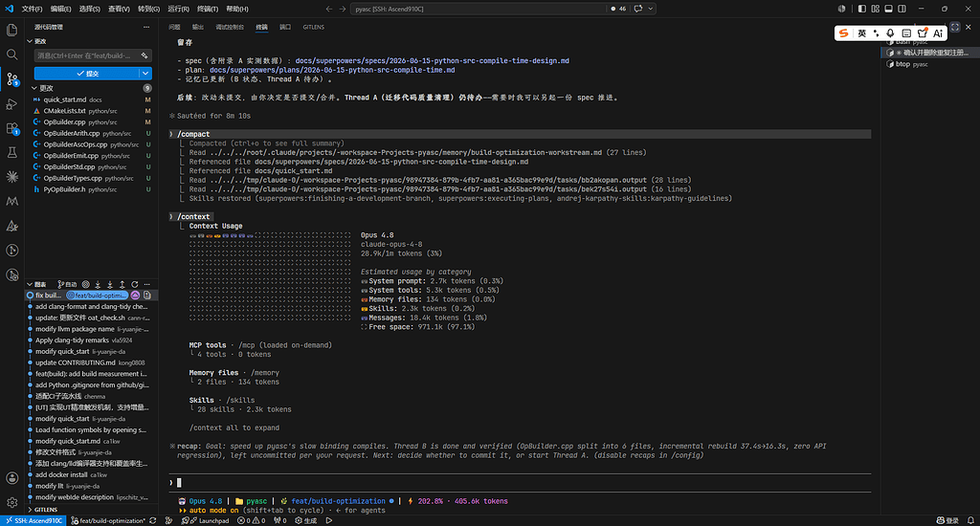The height and width of the screenshot is (526, 980).
Task: Open Source Control view in activity bar
Action: click(x=11, y=78)
